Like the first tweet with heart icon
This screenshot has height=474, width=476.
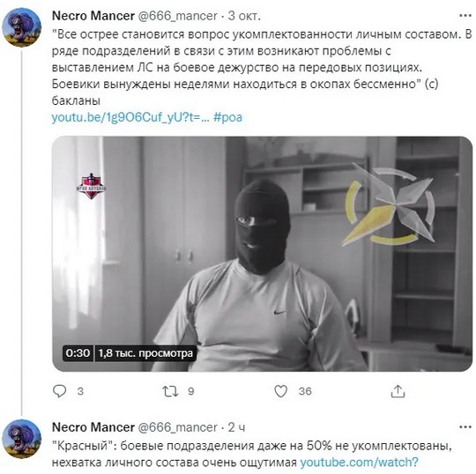[281, 391]
